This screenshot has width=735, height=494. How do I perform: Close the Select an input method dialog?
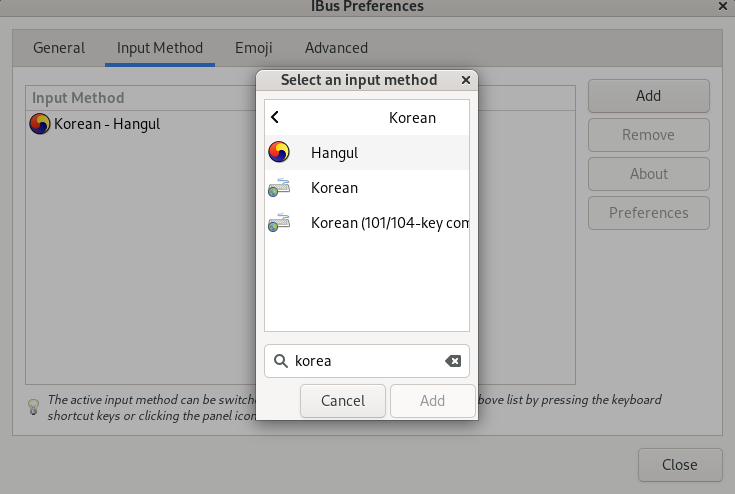pos(465,80)
